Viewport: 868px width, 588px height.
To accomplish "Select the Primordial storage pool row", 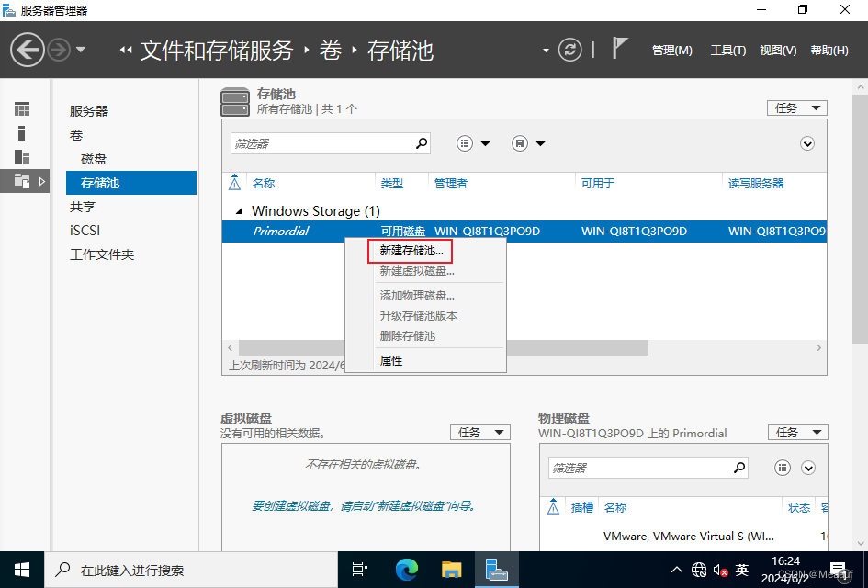I will click(x=524, y=231).
